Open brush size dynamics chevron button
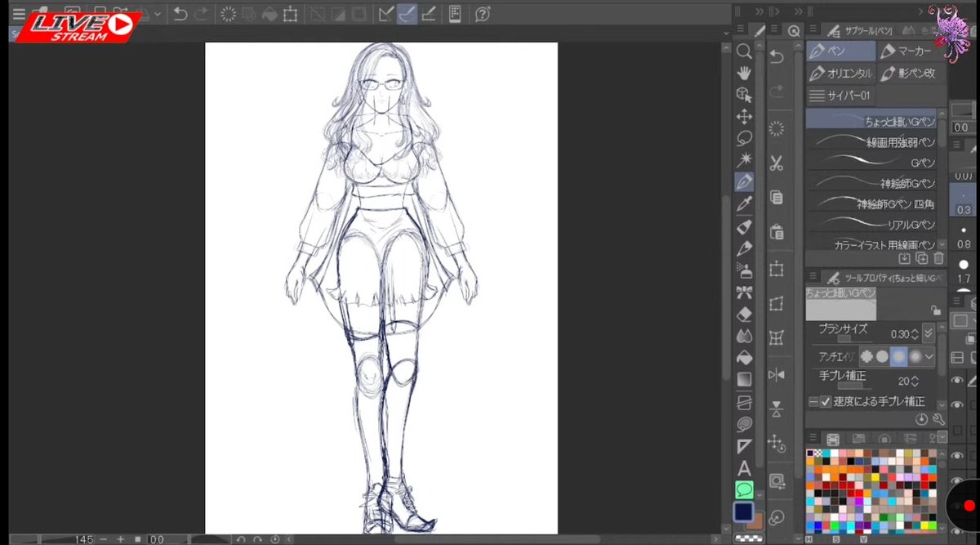Image resolution: width=980 pixels, height=545 pixels. 929,333
